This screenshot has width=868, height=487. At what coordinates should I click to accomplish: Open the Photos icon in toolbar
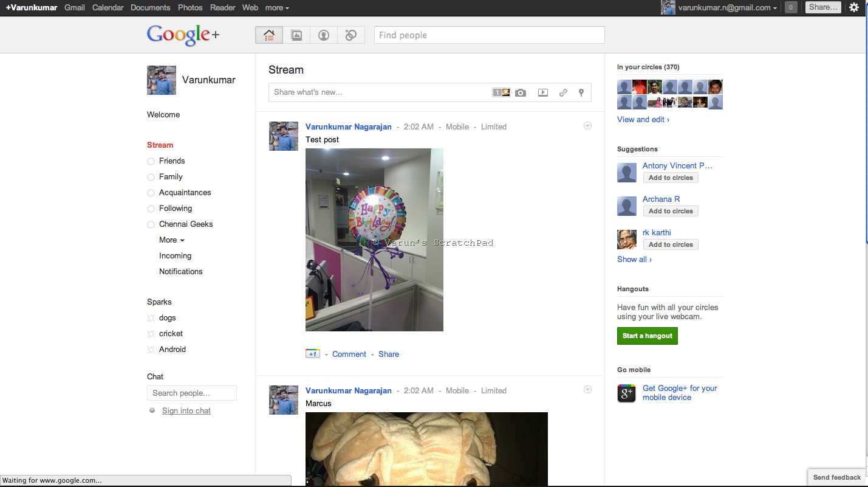[x=296, y=35]
